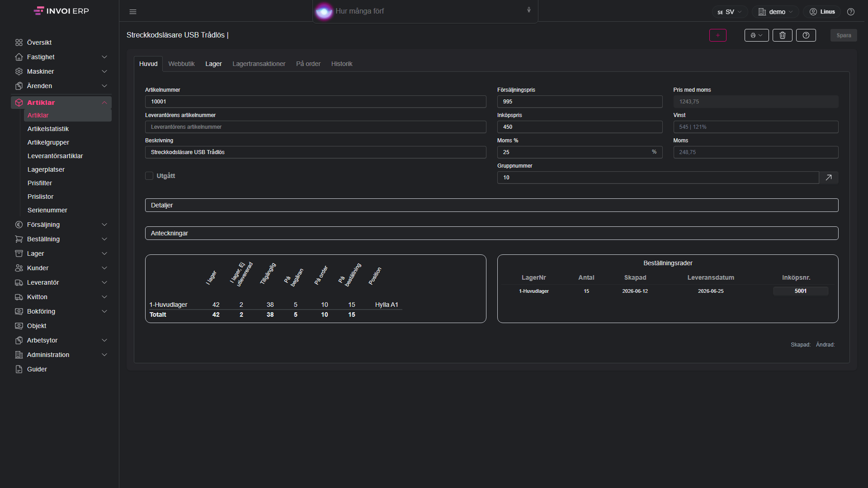Screen dimensions: 868x488
Task: Click the toolbar help icon beside trash
Action: [x=806, y=35]
